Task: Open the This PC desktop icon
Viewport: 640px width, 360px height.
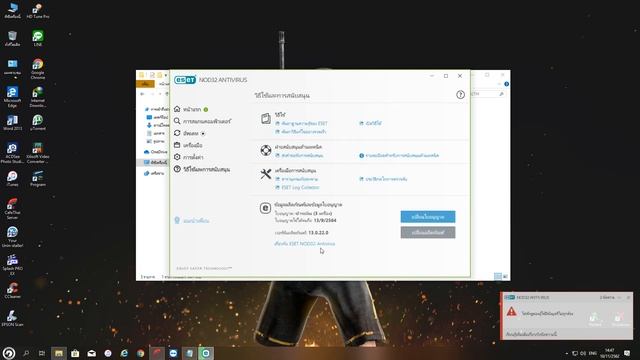Action: coord(12,11)
